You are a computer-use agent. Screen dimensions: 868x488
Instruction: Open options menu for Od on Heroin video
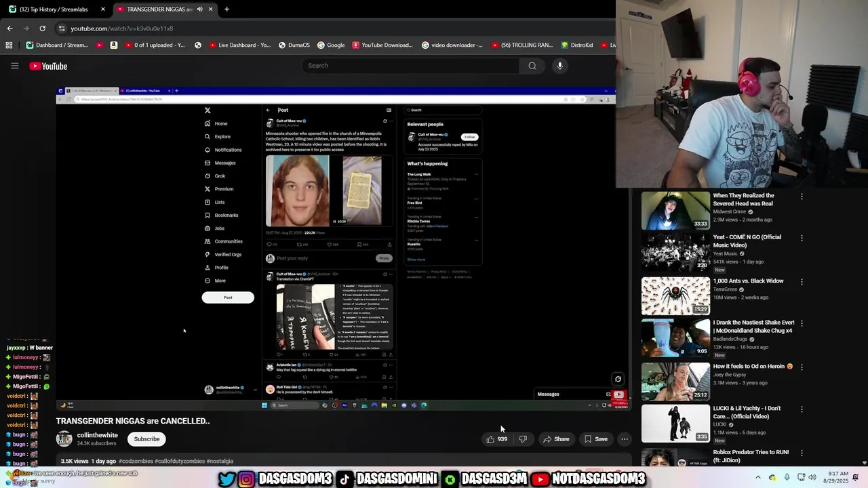802,367
